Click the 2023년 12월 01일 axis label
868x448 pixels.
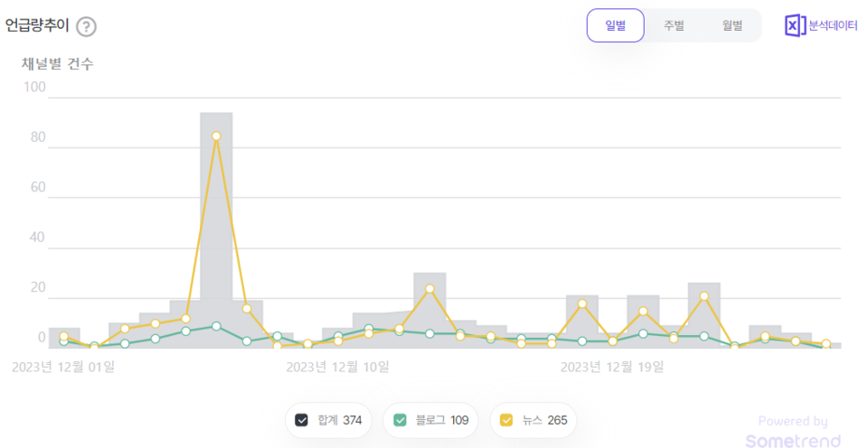tap(63, 367)
